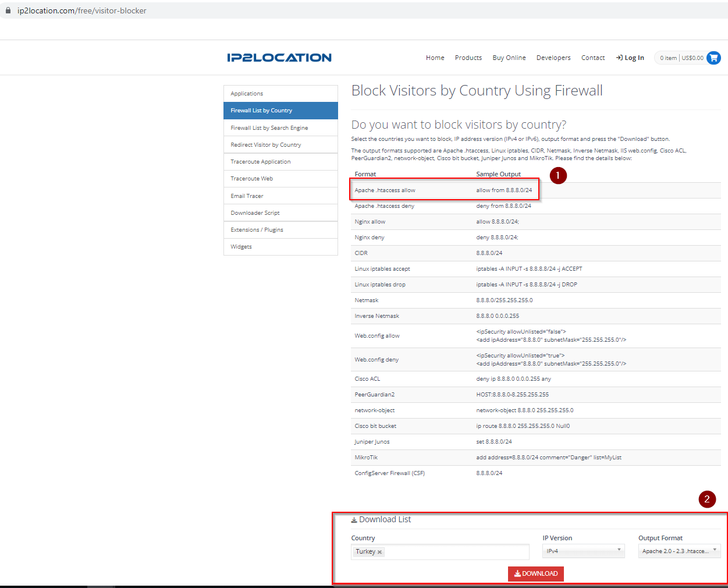Click the browser address bar URL

82,10
